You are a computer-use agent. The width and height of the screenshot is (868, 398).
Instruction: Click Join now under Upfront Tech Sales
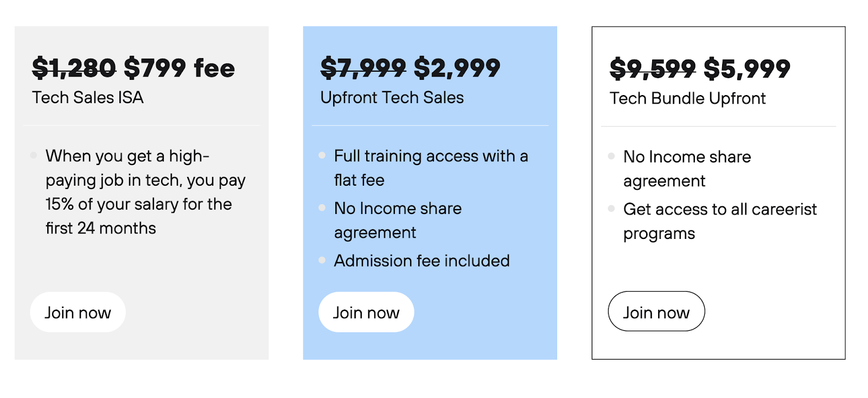(366, 312)
